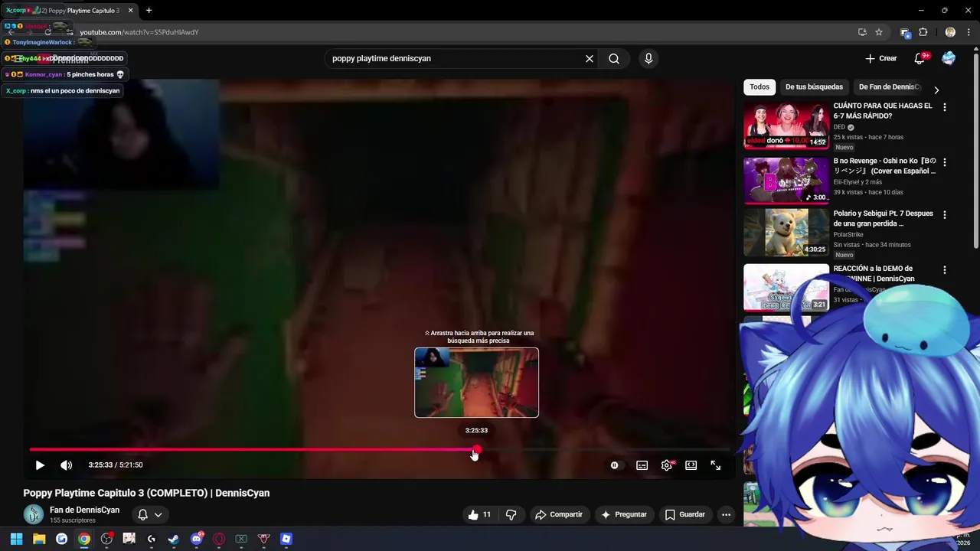Viewport: 980px width, 551px height.
Task: Play the Poppy Playtime video
Action: tap(40, 465)
